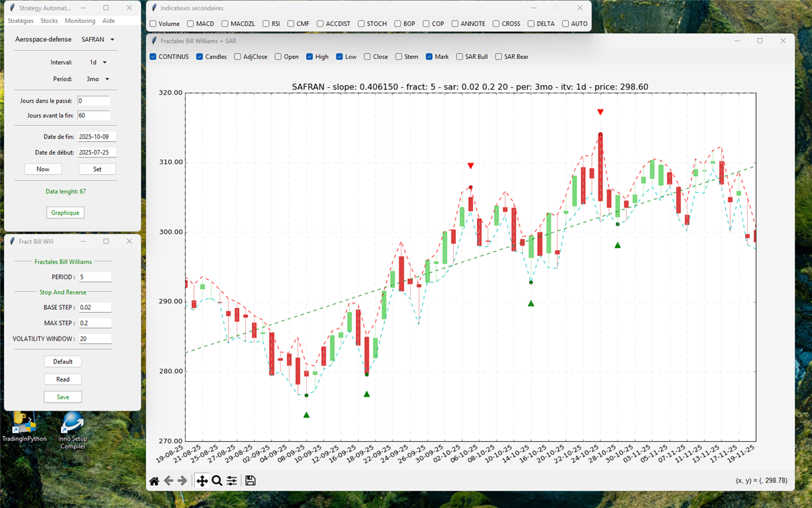This screenshot has width=812, height=508.
Task: Open the SAFRAN stock dropdown
Action: pyautogui.click(x=98, y=40)
